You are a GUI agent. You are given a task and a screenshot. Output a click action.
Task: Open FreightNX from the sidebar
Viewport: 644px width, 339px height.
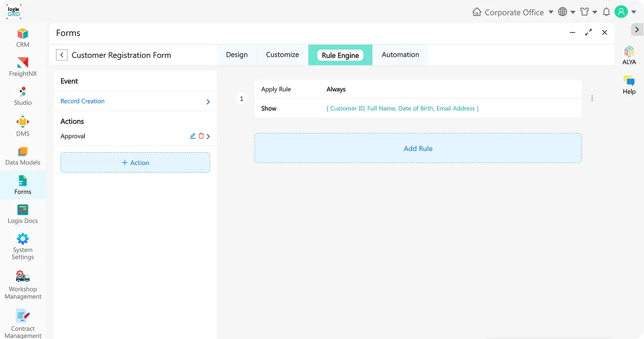(22, 67)
